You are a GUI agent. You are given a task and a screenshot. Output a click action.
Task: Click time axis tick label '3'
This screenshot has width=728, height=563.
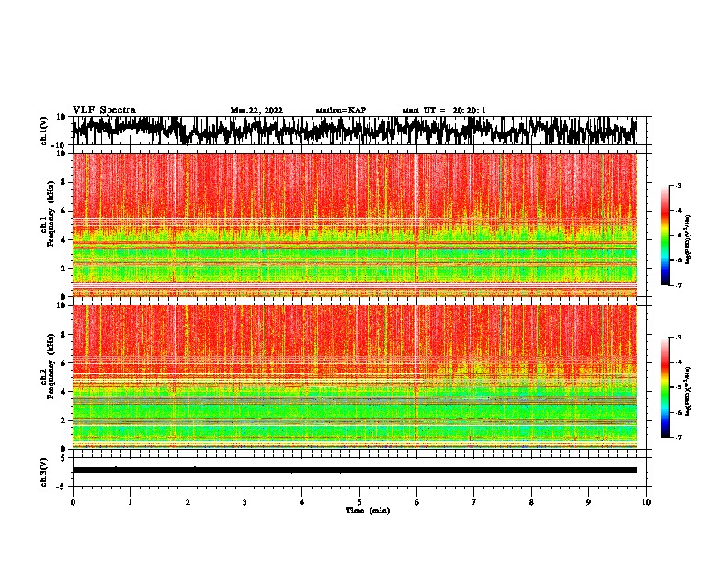pos(245,502)
